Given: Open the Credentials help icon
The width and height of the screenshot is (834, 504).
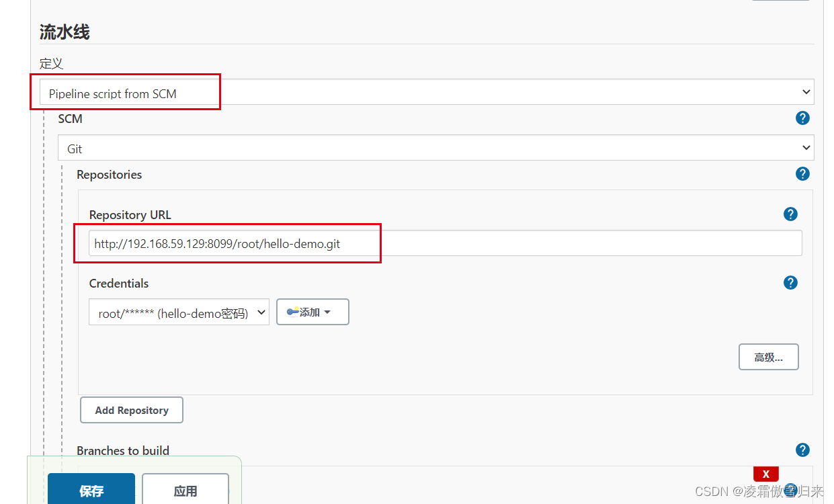Looking at the screenshot, I should 790,283.
